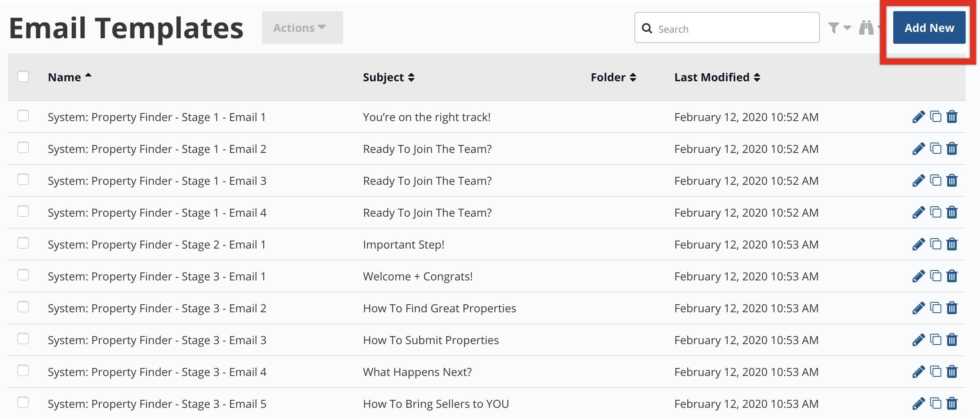Select the Stage 1 - Email 3 checkbox
Image resolution: width=980 pixels, height=419 pixels.
pyautogui.click(x=23, y=179)
